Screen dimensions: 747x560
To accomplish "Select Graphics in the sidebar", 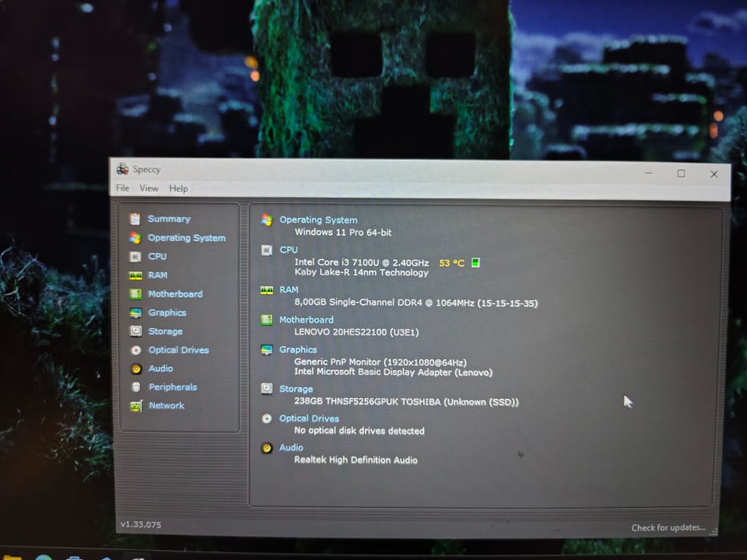I will pyautogui.click(x=167, y=313).
